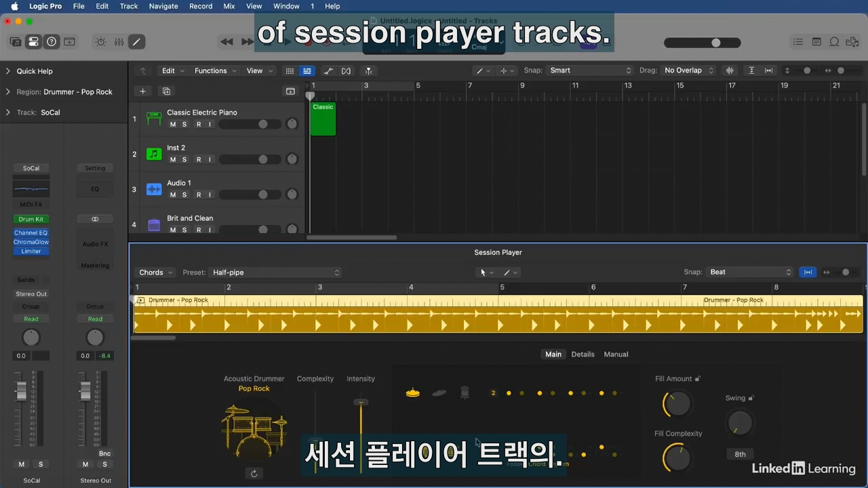Screen dimensions: 868x488
Task: Click the Swing 8th value button
Action: click(740, 454)
